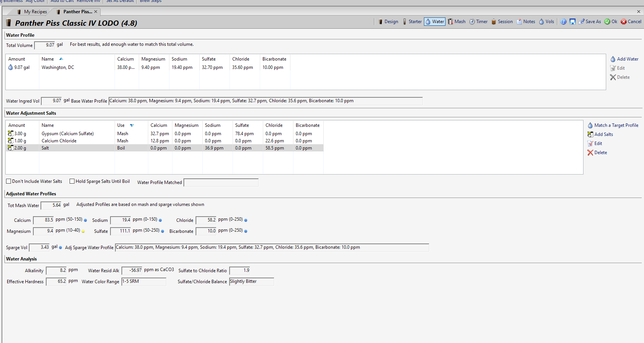This screenshot has width=644, height=343.
Task: Click the save disk icon
Action: 573,22
